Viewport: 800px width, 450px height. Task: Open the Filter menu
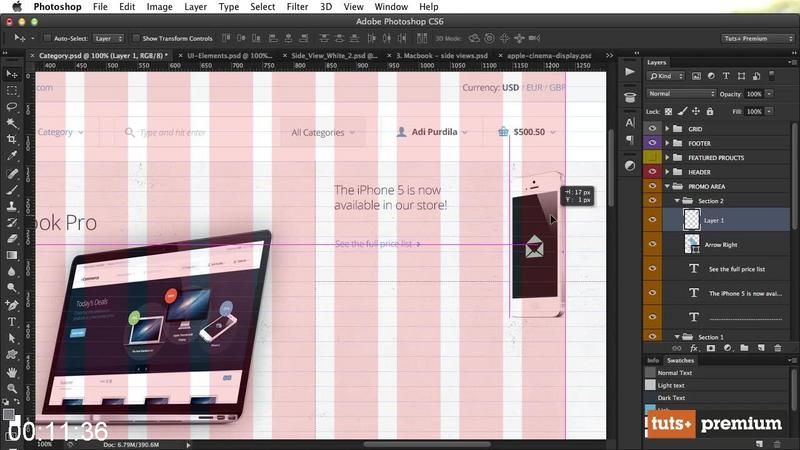pyautogui.click(x=297, y=7)
